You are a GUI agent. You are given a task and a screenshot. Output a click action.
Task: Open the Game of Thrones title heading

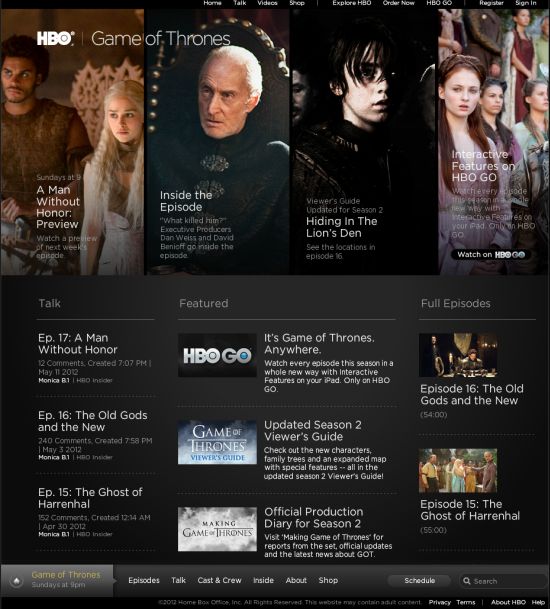tap(161, 38)
